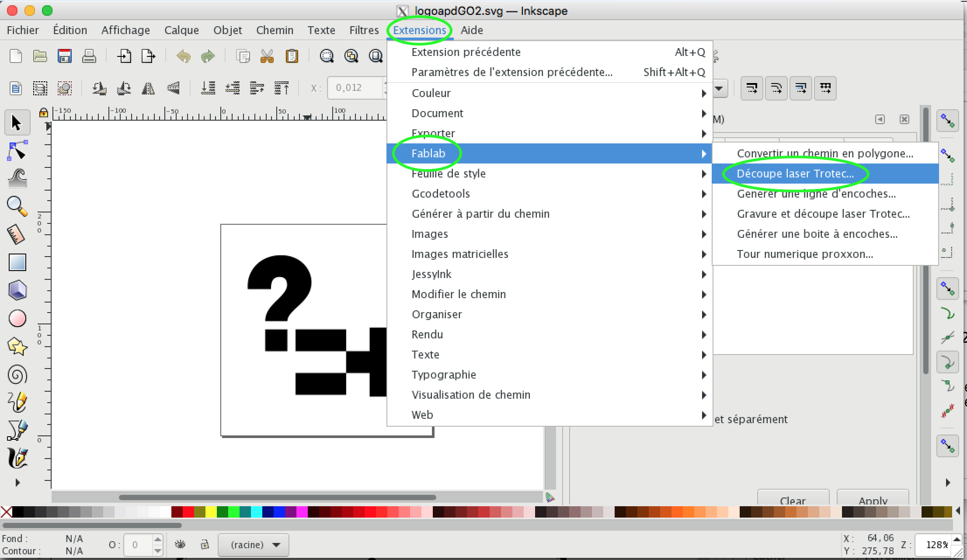Expand the Document submenu

tap(550, 113)
